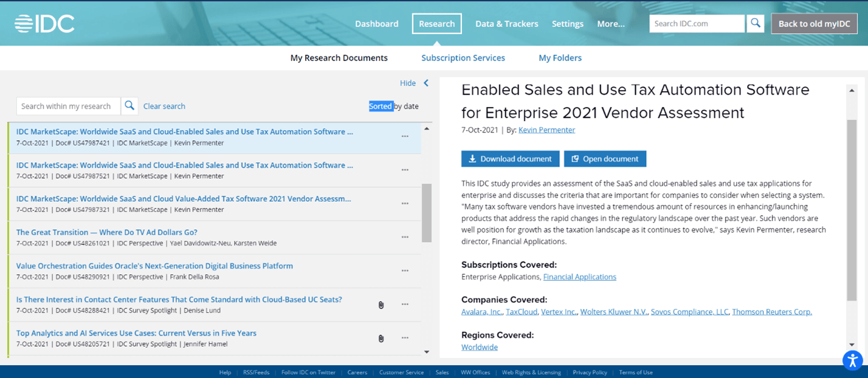Select the My Research Documents tab
Screen dimensions: 868x378
(x=339, y=58)
